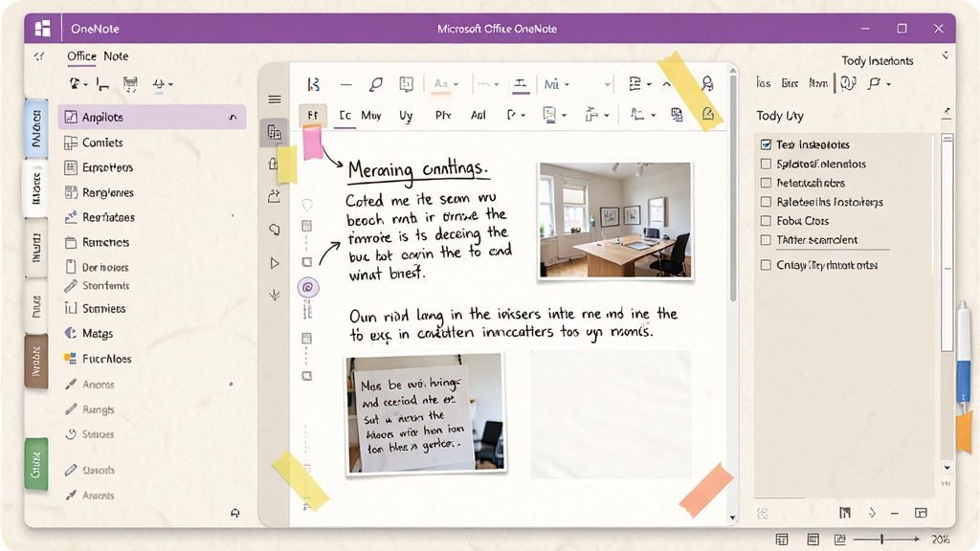
Task: Select the brown notebook side tab
Action: coord(36,362)
